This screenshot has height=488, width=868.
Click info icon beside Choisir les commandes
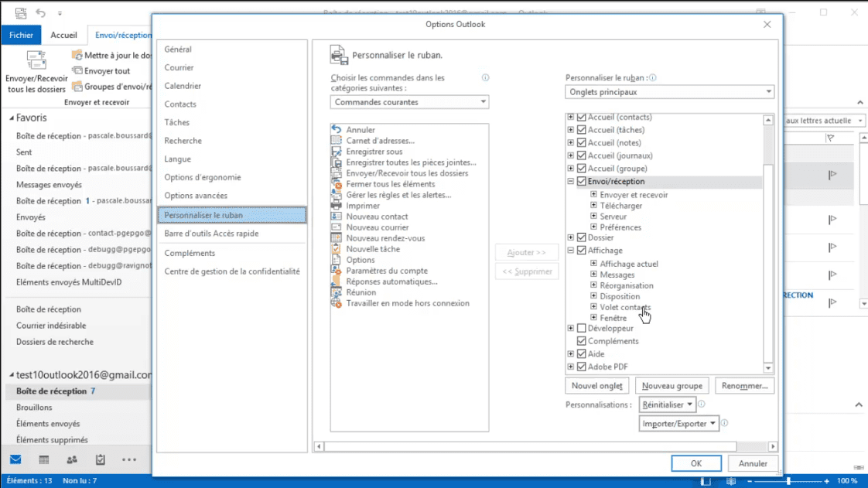486,77
